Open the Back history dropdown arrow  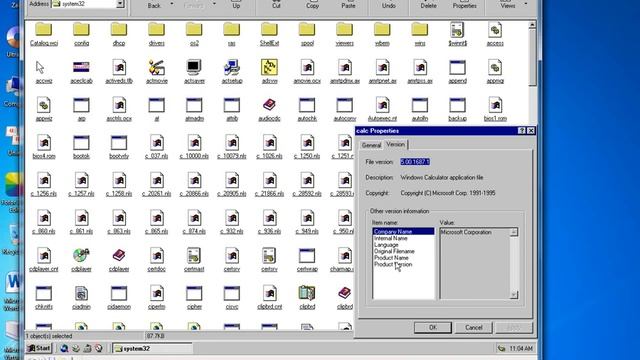(172, 4)
